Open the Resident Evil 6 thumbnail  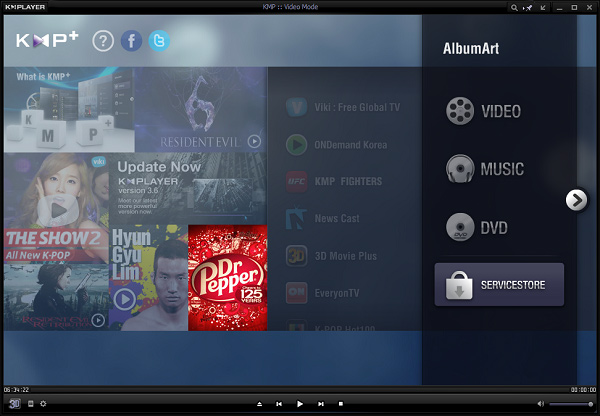tap(201, 110)
